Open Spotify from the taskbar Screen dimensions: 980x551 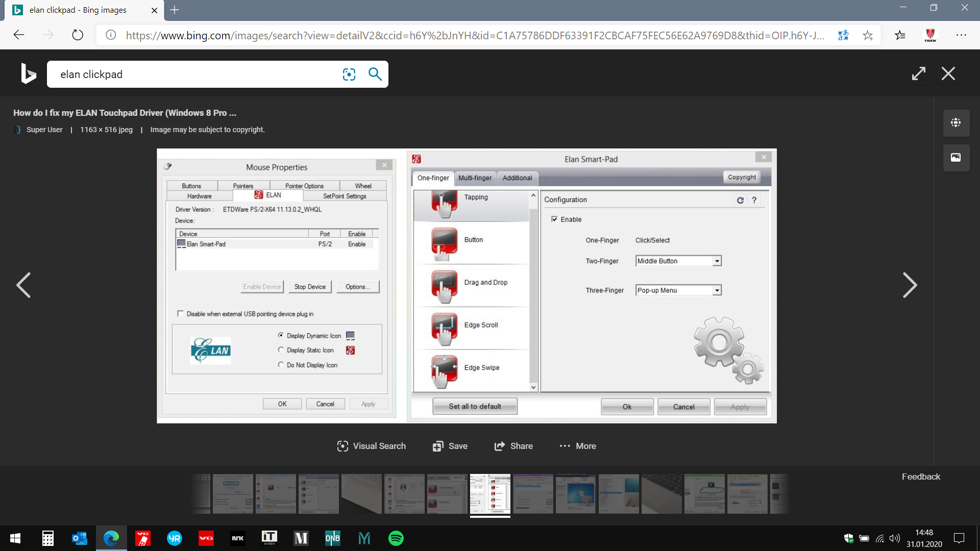pyautogui.click(x=396, y=538)
